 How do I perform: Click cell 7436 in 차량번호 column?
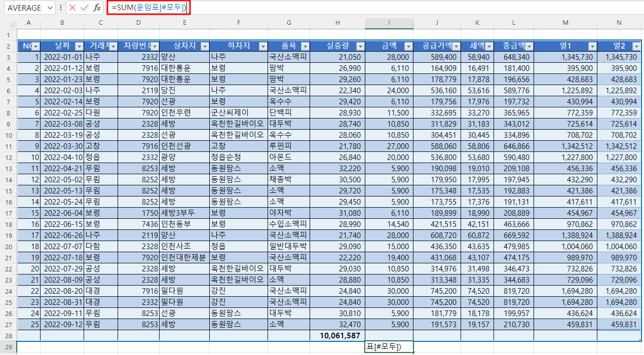[x=138, y=224]
